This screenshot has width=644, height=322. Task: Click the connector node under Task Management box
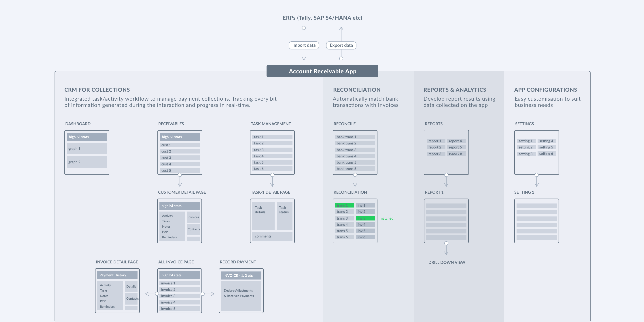(x=272, y=175)
